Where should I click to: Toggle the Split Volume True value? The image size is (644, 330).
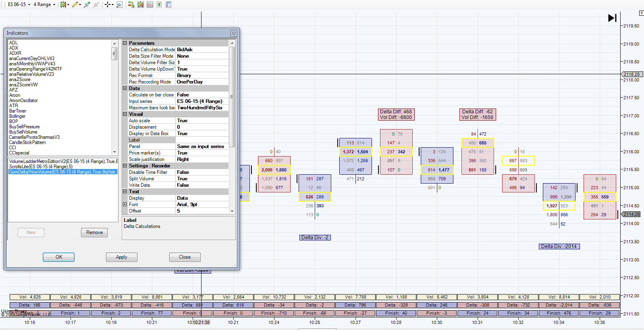click(202, 179)
